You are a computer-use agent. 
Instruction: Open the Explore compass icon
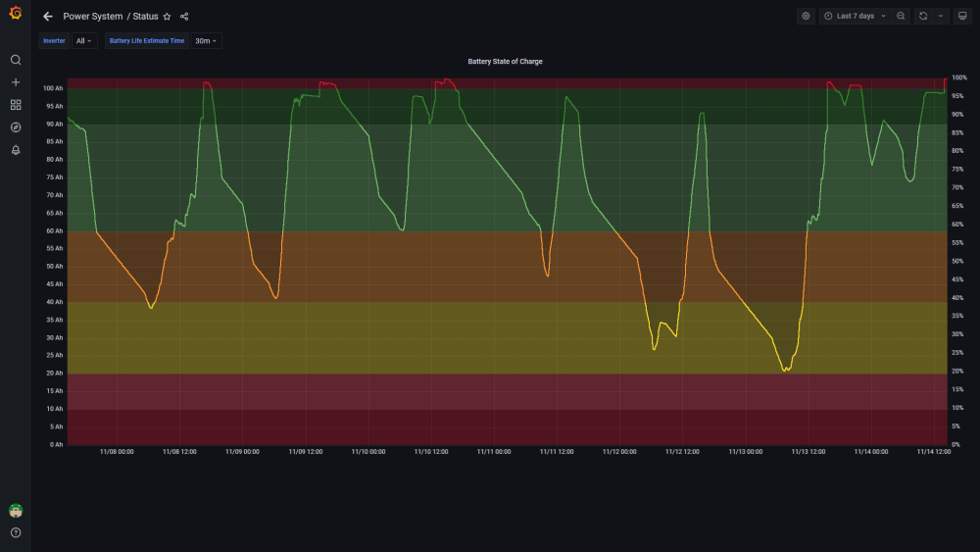[16, 127]
